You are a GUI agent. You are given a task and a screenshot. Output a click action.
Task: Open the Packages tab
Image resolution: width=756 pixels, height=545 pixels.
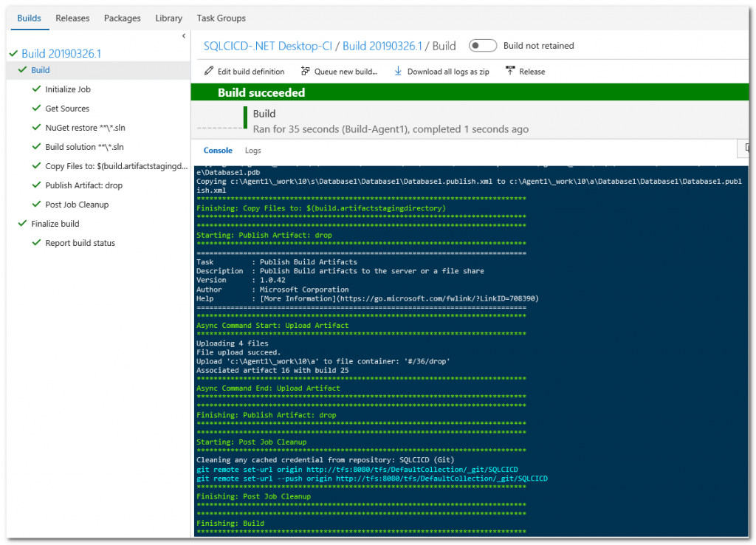(123, 18)
